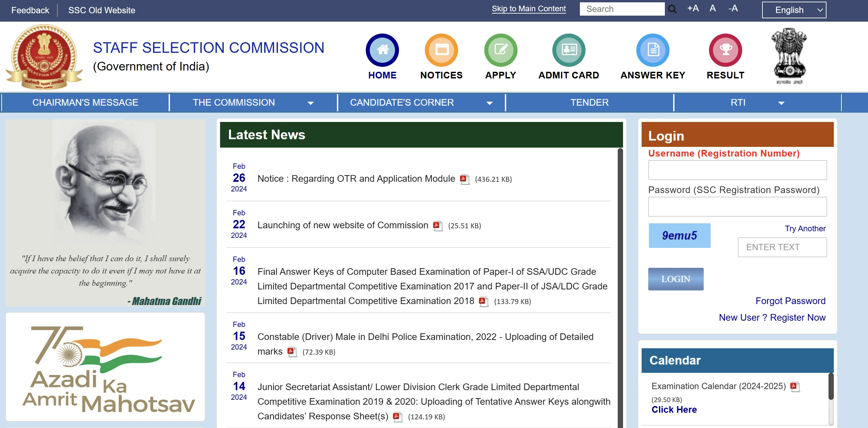Image resolution: width=868 pixels, height=428 pixels.
Task: Open the ADMIT CARD icon
Action: pos(569,50)
